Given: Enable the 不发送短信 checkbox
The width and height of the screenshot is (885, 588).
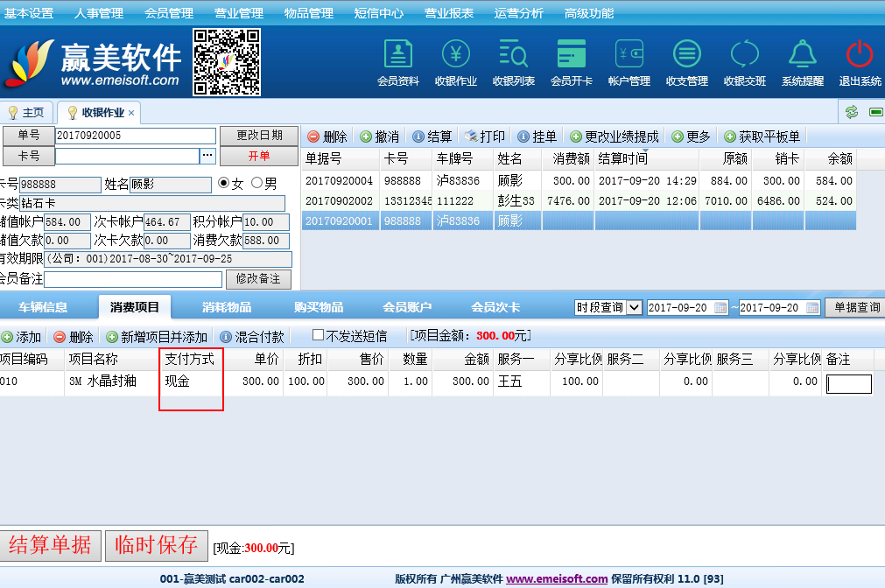Looking at the screenshot, I should click(x=319, y=336).
